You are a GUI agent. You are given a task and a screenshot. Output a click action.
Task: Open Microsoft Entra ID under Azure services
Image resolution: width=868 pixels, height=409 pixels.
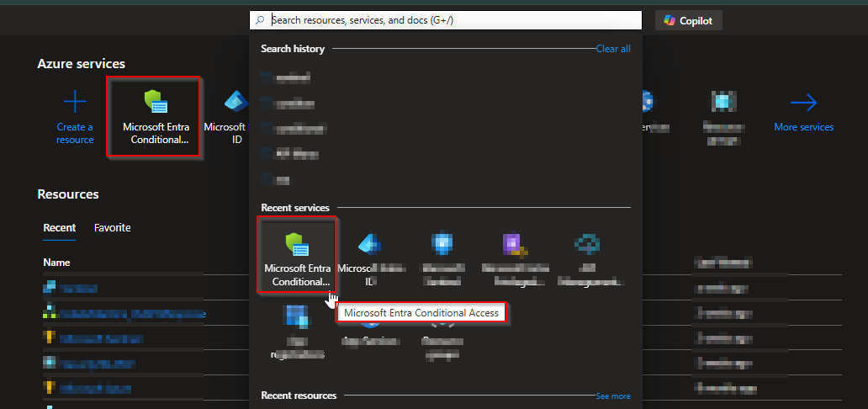234,116
